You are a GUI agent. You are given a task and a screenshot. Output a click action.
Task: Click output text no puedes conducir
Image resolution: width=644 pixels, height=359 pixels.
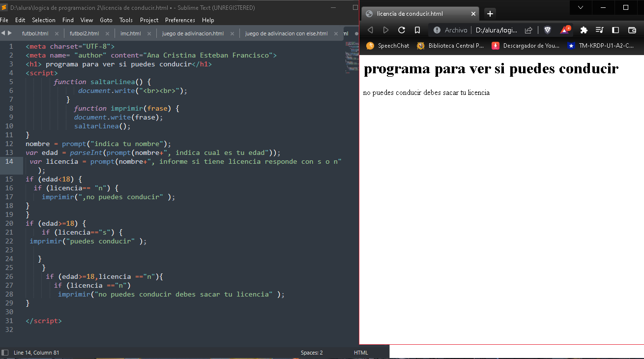click(426, 92)
